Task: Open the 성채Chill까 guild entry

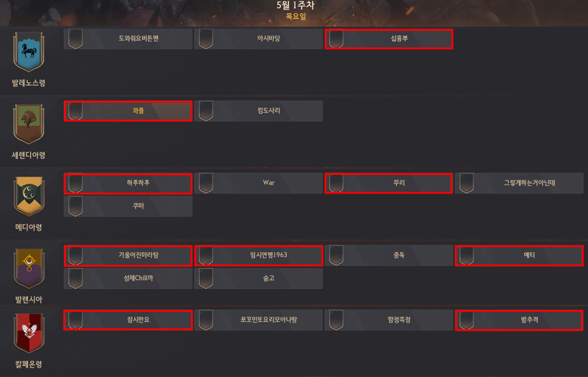Action: tap(128, 279)
